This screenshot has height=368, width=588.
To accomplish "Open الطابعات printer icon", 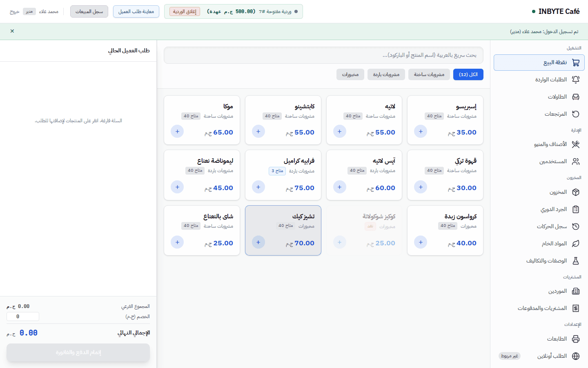I will point(576,339).
